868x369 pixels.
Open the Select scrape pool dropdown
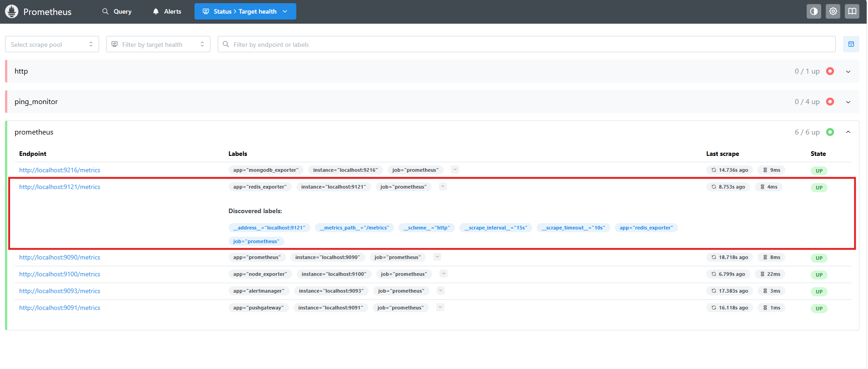[52, 44]
